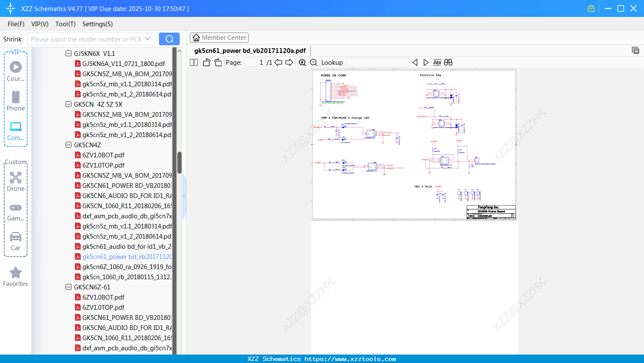Go to previous page with left arrow
Viewport: 644px width, 363px height.
(278, 62)
